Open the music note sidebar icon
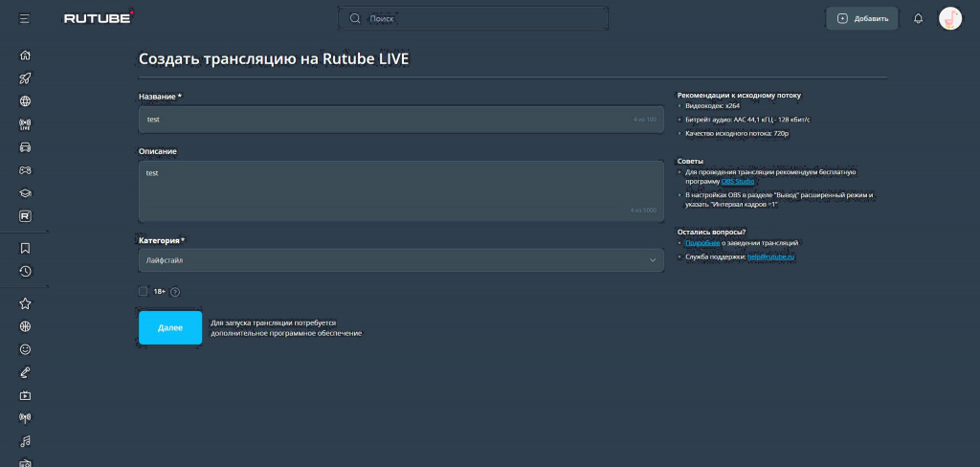This screenshot has width=980, height=467. pyautogui.click(x=25, y=441)
